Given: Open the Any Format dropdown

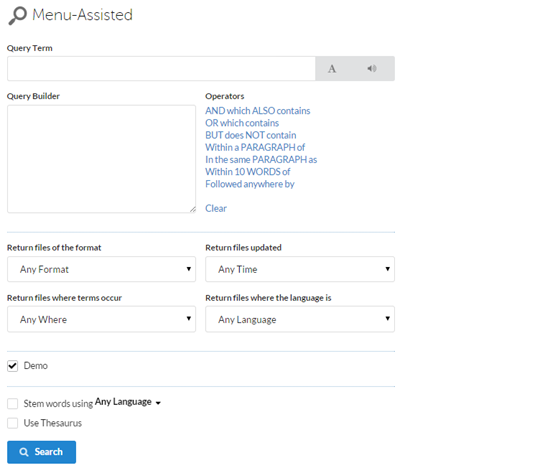Looking at the screenshot, I should tap(101, 269).
